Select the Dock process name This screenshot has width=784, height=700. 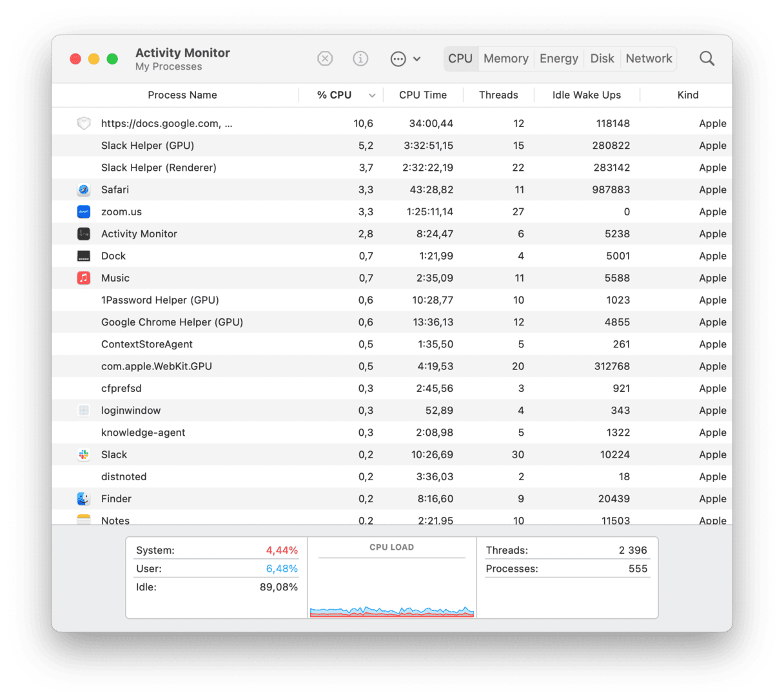(x=113, y=256)
